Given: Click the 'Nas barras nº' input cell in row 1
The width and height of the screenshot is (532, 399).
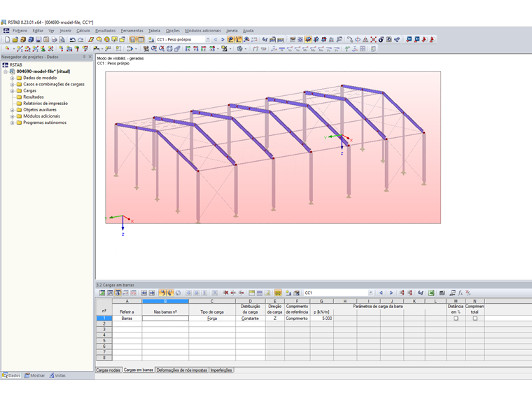Looking at the screenshot, I should (165, 318).
